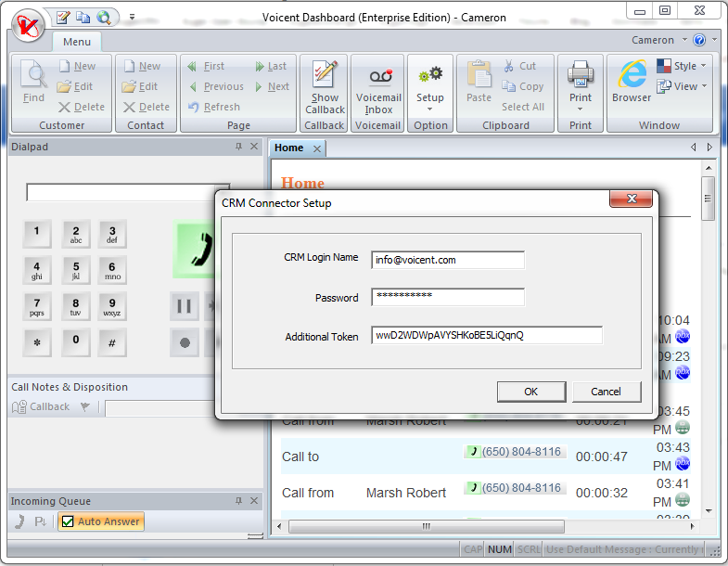
Task: Click the star key on dialpad
Action: click(x=37, y=343)
